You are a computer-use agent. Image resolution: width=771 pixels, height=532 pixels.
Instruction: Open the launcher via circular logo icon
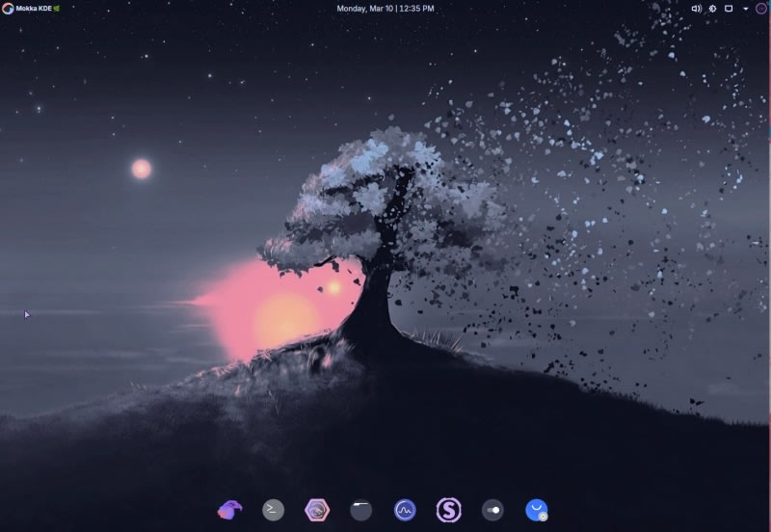pyautogui.click(x=8, y=8)
